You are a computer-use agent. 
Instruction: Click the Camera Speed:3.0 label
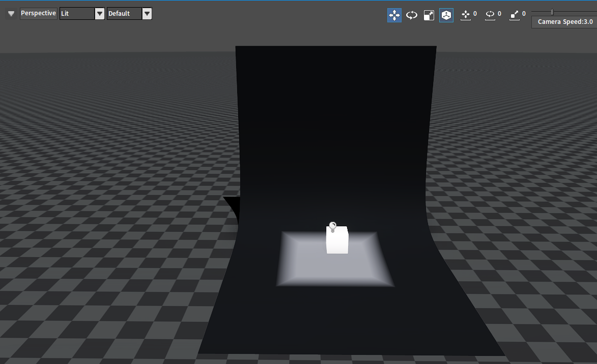[565, 22]
